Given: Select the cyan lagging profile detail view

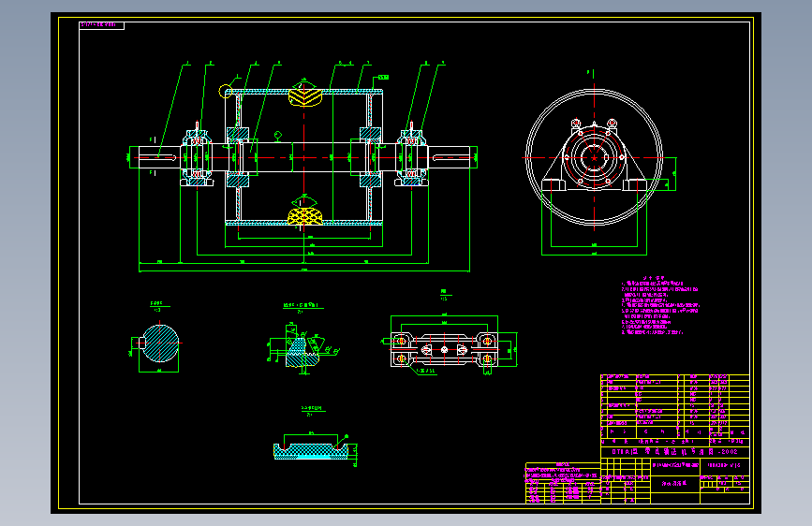Looking at the screenshot, I should [x=311, y=449].
